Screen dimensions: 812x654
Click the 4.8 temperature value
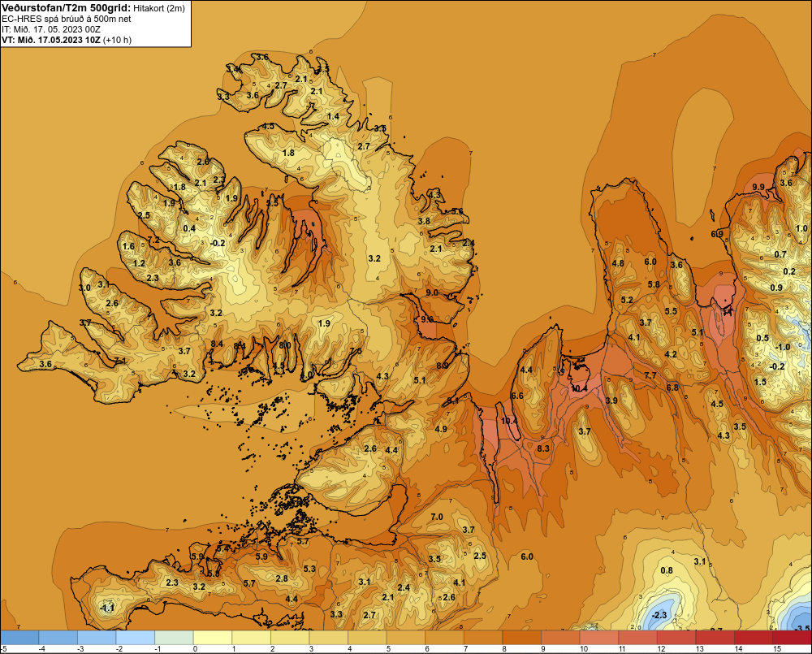[618, 263]
